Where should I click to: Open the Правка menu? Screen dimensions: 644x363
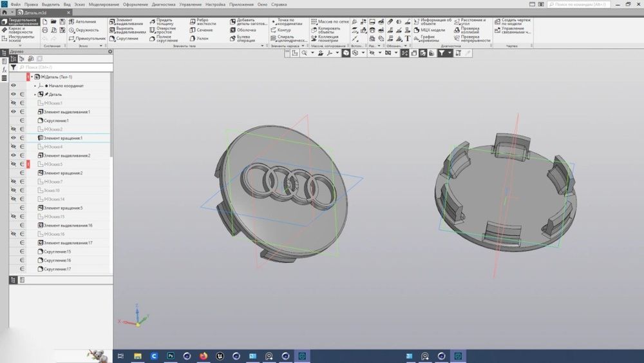[31, 5]
